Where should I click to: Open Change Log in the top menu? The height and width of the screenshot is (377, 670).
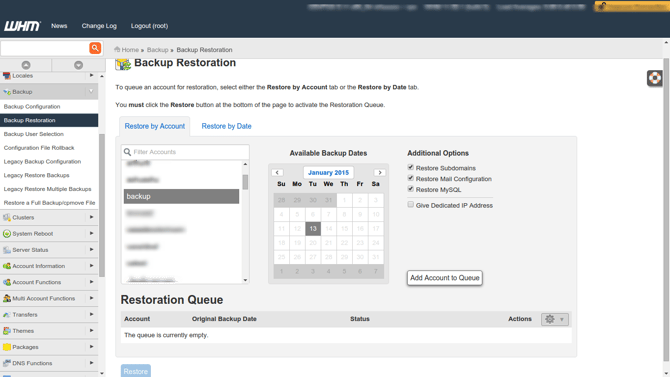click(x=99, y=26)
